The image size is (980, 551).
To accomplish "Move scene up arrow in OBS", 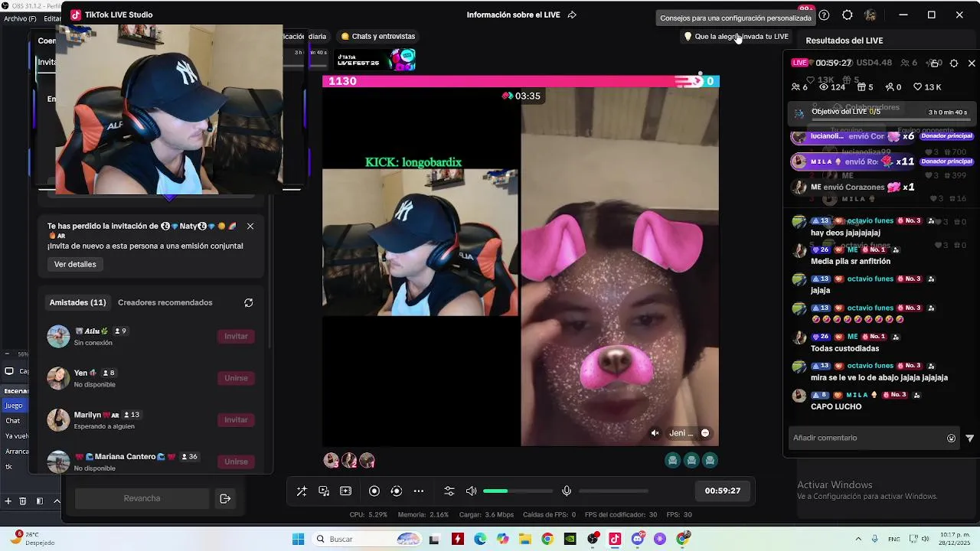I will pos(57,501).
